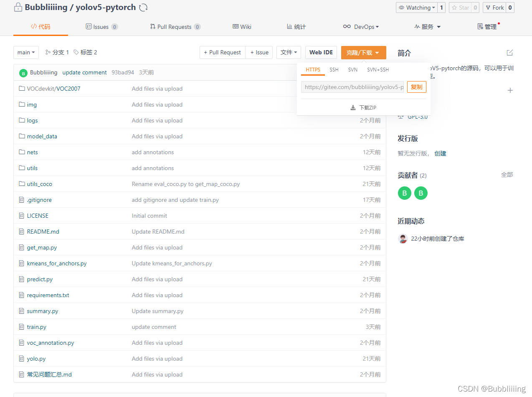The width and height of the screenshot is (532, 397).
Task: Click the 全部 contributors link
Action: point(507,175)
